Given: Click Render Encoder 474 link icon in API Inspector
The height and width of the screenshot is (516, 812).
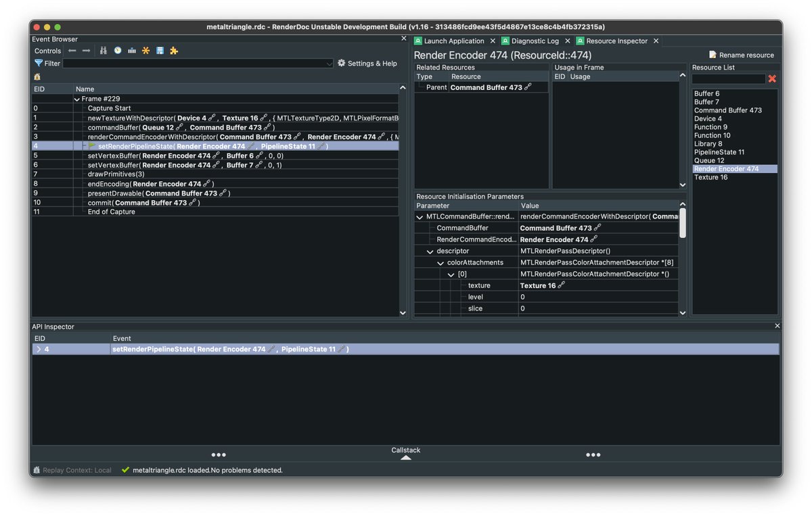Looking at the screenshot, I should point(271,349).
